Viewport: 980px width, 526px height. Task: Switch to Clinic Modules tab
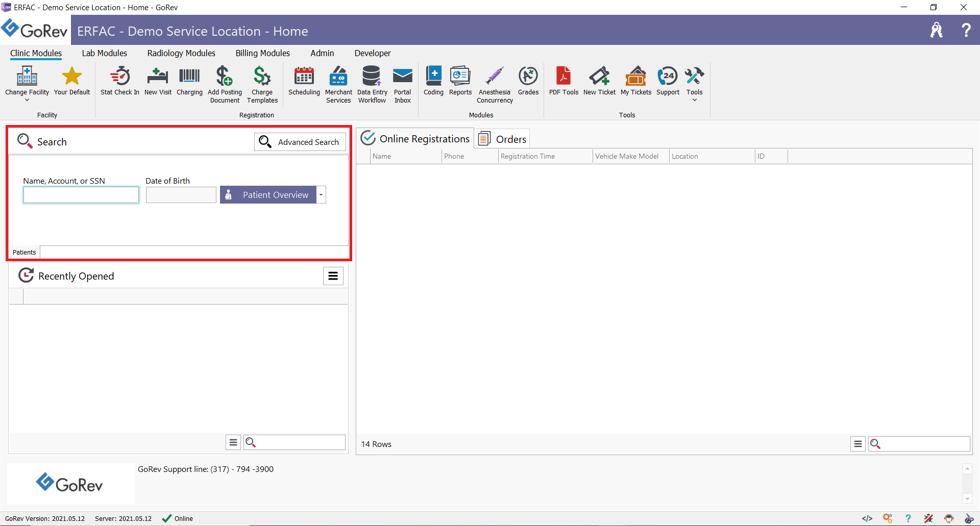36,53
